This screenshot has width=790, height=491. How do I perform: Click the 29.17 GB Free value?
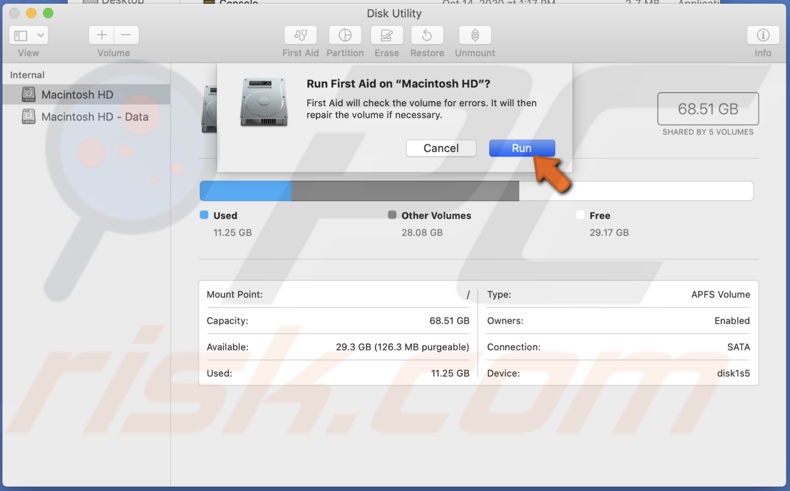[x=609, y=233]
